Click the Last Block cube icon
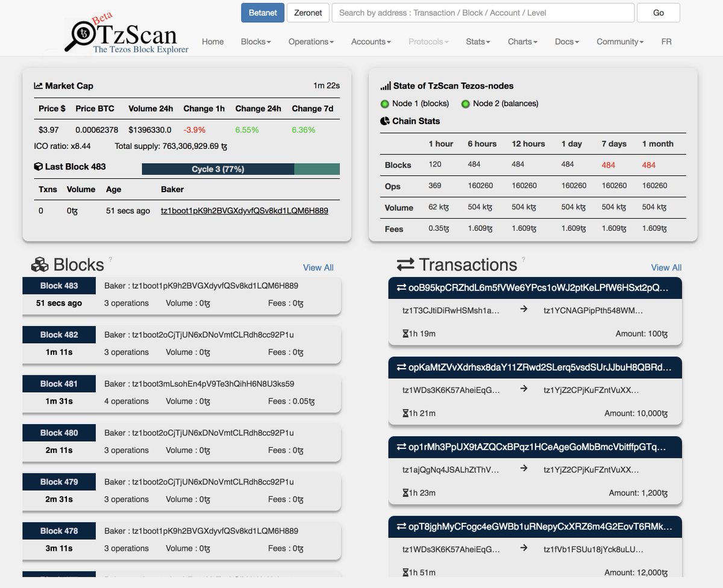The width and height of the screenshot is (723, 588). point(38,167)
